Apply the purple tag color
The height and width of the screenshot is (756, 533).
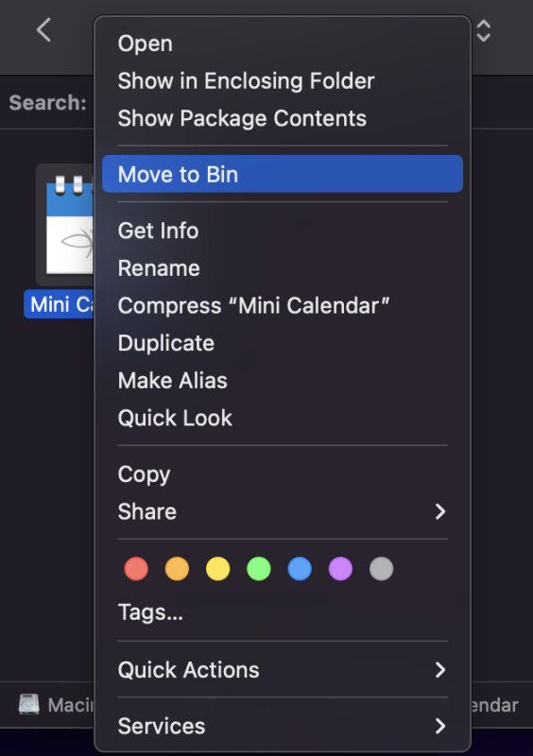(340, 569)
